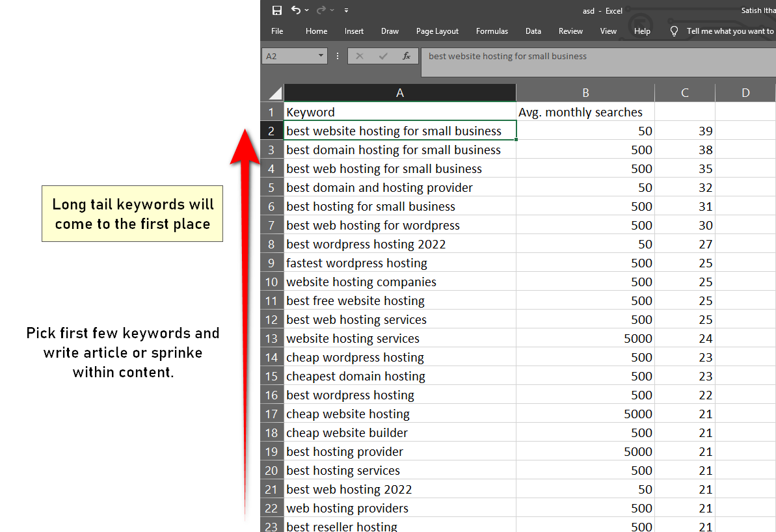Select row 2 header

pos(272,131)
